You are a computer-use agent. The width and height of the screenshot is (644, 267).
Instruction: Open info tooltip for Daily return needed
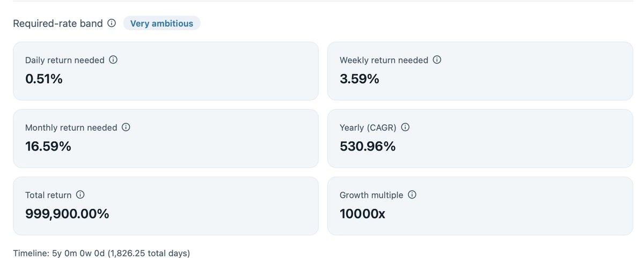113,60
